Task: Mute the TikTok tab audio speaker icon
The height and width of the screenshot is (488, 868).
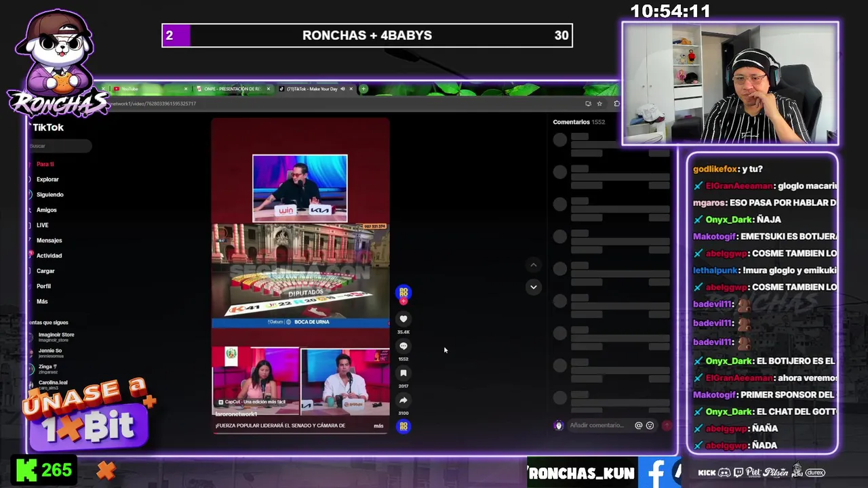Action: [x=342, y=89]
